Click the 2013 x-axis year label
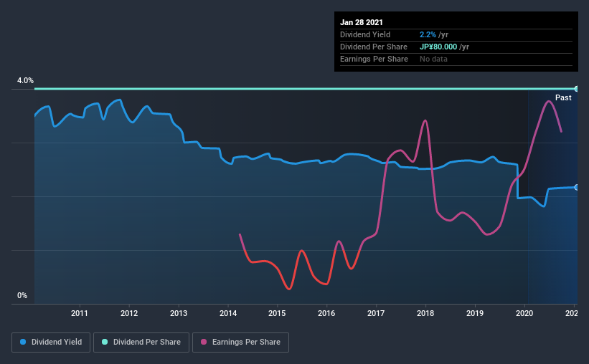This screenshot has height=364, width=589. tap(179, 313)
